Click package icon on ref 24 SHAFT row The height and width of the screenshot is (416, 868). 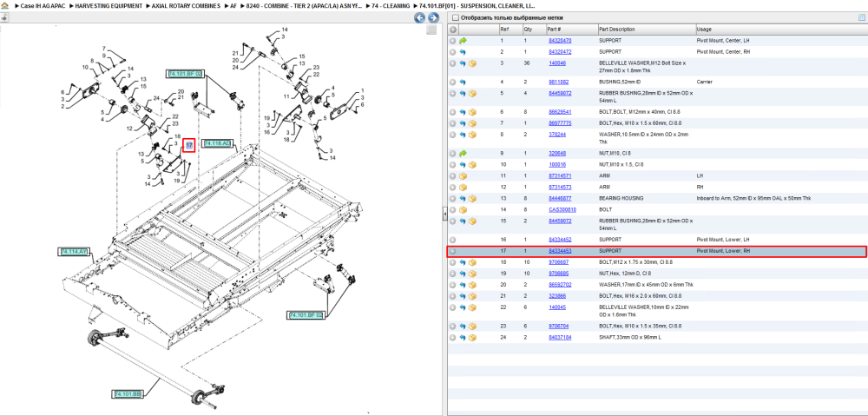[x=473, y=337]
